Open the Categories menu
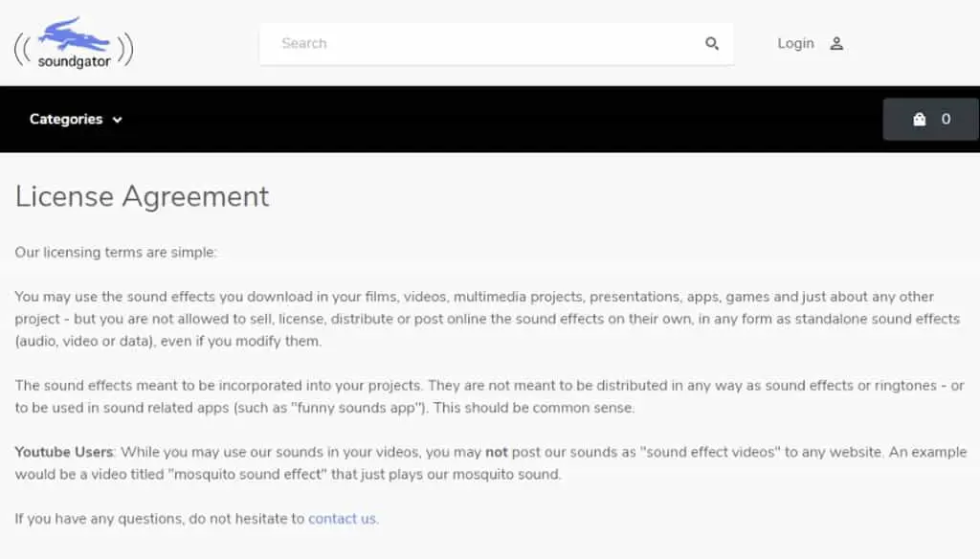 pos(76,119)
